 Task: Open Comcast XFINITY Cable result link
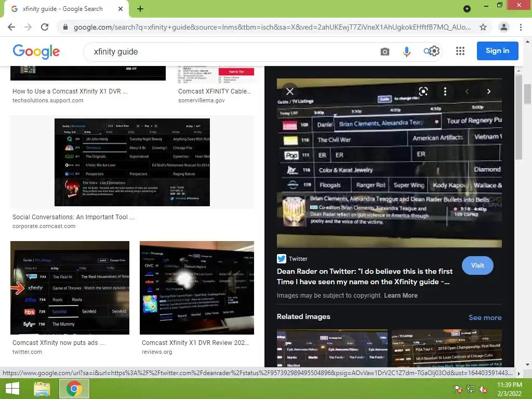215,91
